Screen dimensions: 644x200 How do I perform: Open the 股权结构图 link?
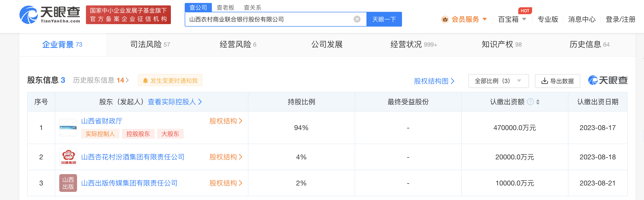click(x=434, y=81)
